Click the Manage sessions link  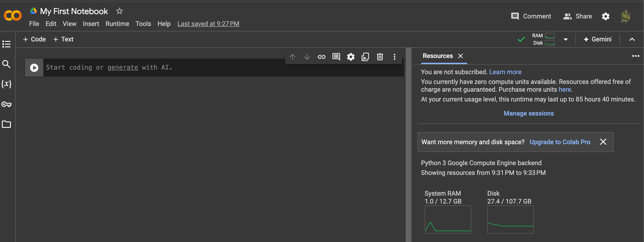528,113
